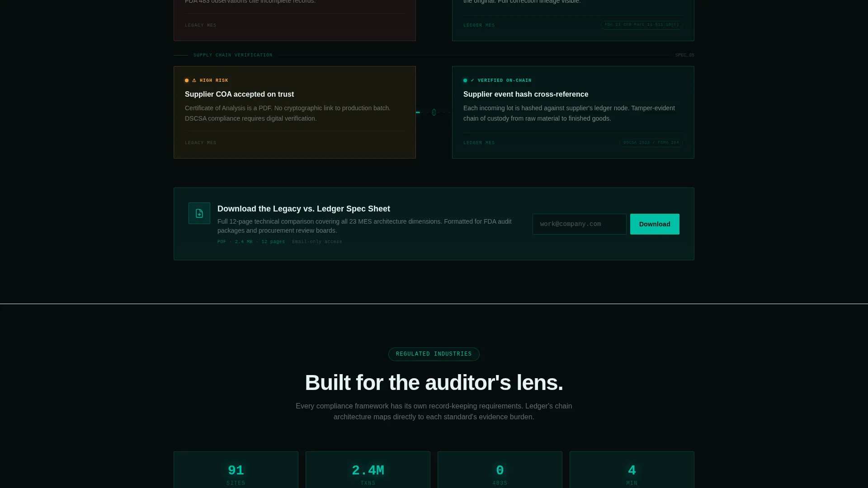
Task: Click the LEDGER MES label on the Supplier event hash card
Action: (x=479, y=143)
